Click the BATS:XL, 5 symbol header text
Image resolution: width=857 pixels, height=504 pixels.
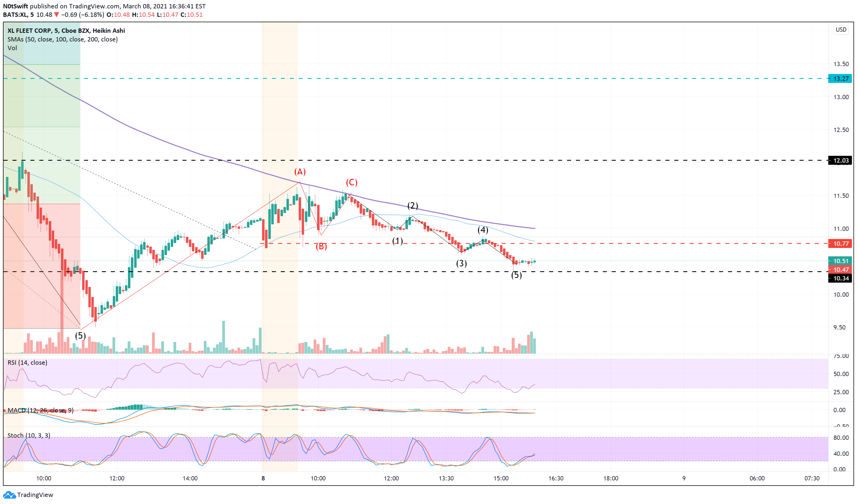(18, 15)
